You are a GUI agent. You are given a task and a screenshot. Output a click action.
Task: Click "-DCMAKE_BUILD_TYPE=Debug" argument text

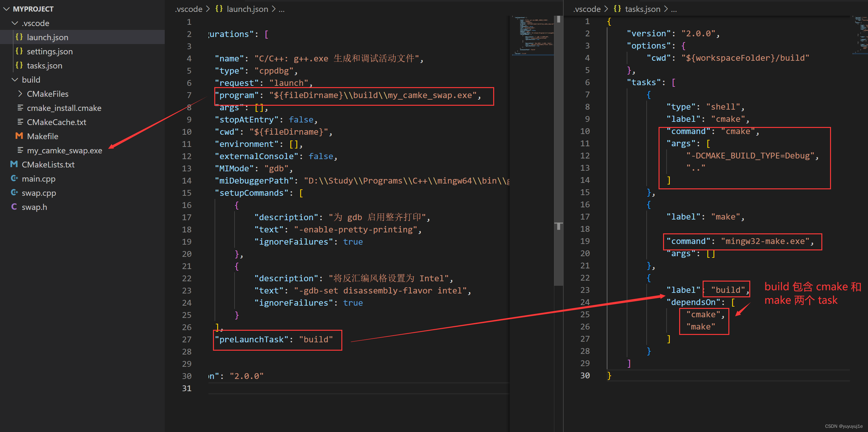(750, 156)
